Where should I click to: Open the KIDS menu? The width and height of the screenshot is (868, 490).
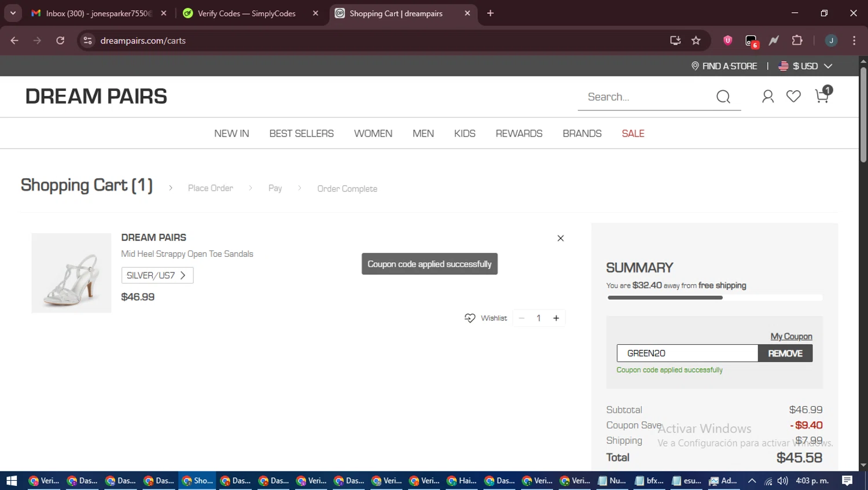[465, 133]
